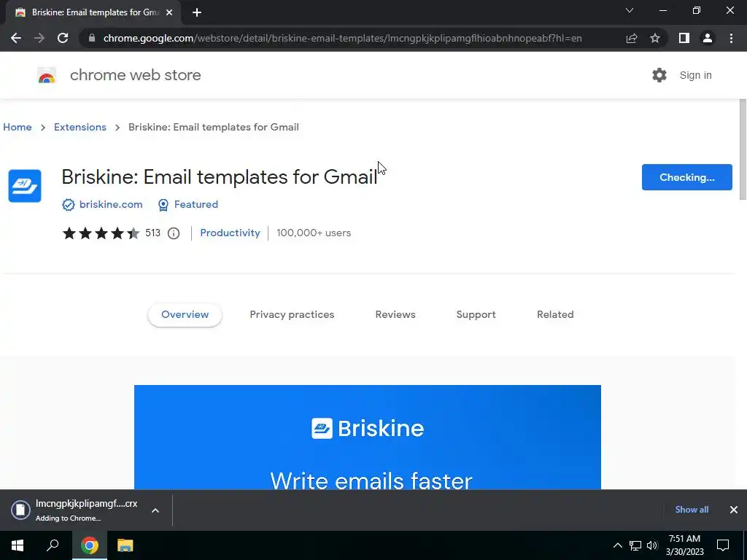Go to Home breadcrumb
The height and width of the screenshot is (560, 747).
pos(18,127)
